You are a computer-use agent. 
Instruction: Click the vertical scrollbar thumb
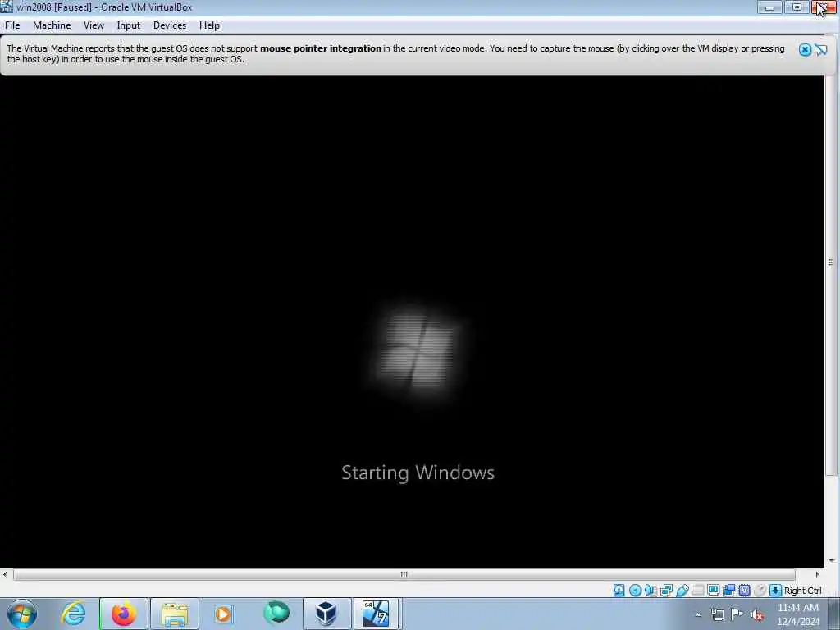[831, 262]
